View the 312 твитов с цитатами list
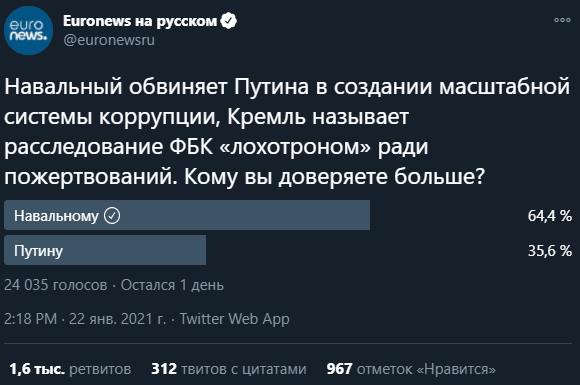 [x=229, y=369]
